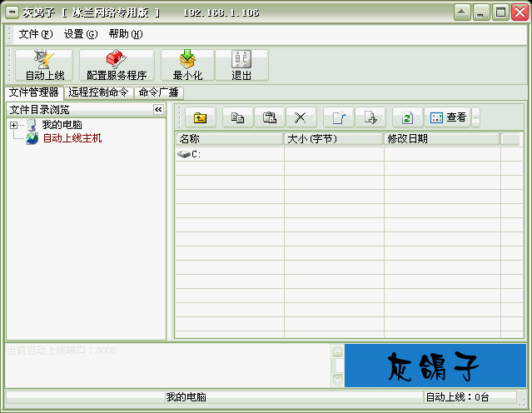The width and height of the screenshot is (532, 413).
Task: Click the 最小化 toolbar icon
Action: point(187,65)
